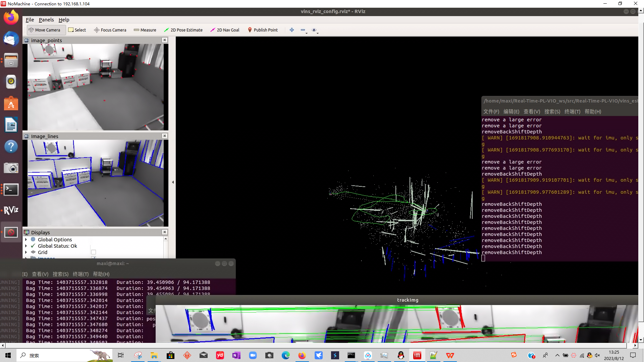Click the Help menu in RViz

(x=64, y=20)
